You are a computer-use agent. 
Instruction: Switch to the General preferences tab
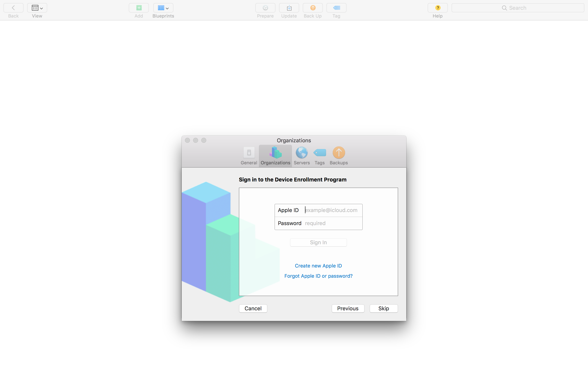[x=249, y=156]
